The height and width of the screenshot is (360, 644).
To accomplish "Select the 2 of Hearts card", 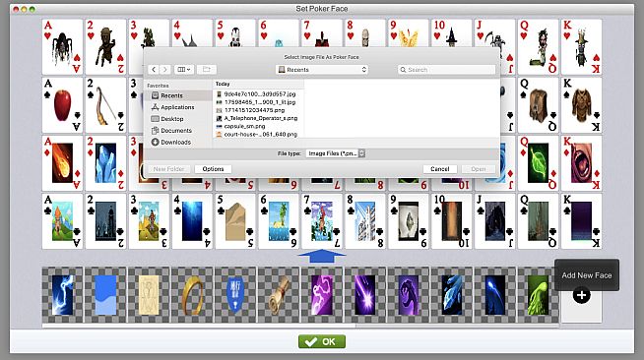I will click(105, 47).
